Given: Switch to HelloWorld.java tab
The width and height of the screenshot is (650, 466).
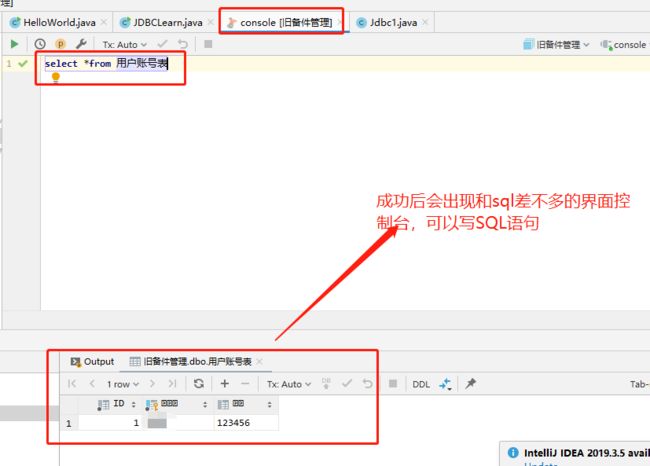Looking at the screenshot, I should click(59, 22).
